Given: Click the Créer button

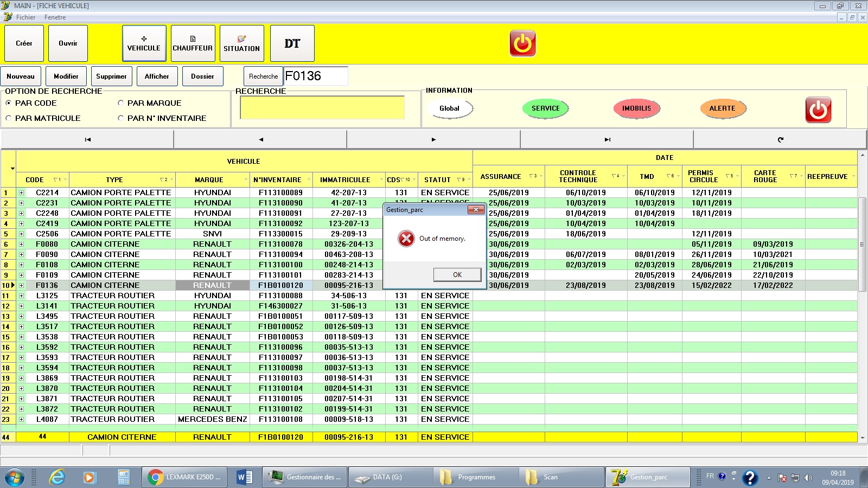Looking at the screenshot, I should [x=24, y=43].
